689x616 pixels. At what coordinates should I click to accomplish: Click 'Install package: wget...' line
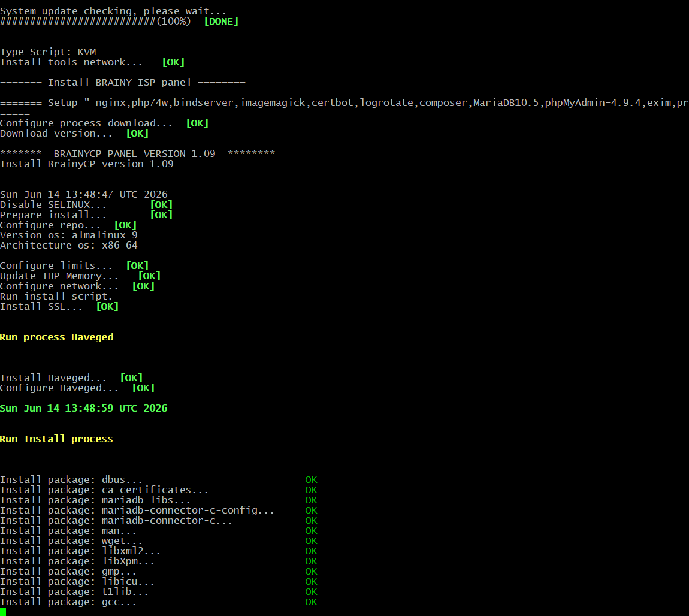click(x=159, y=541)
